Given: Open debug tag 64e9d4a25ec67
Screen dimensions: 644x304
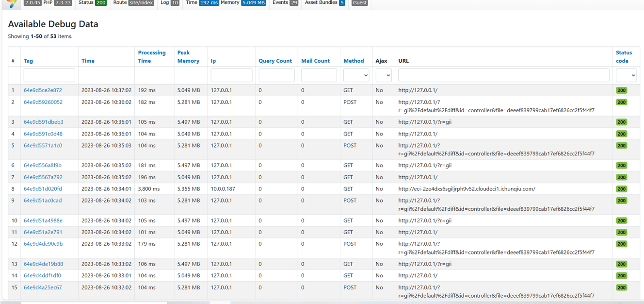Looking at the screenshot, I should click(43, 288).
